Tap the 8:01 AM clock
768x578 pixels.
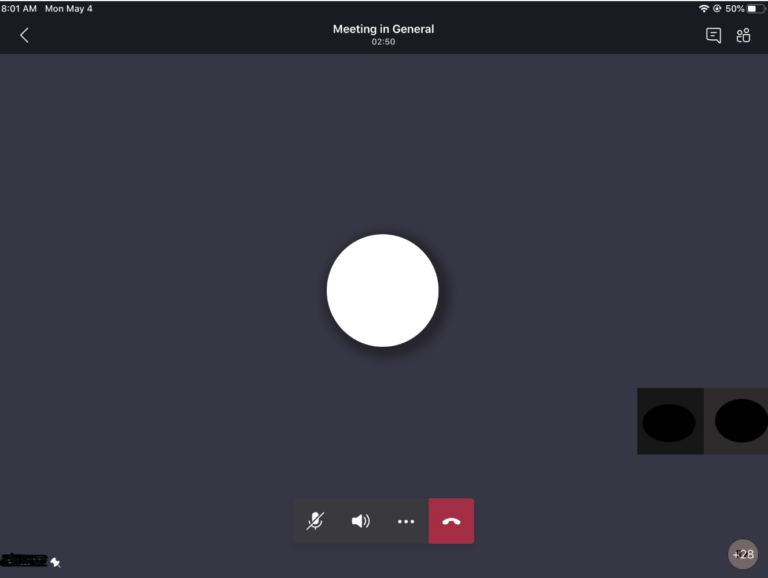pos(18,8)
